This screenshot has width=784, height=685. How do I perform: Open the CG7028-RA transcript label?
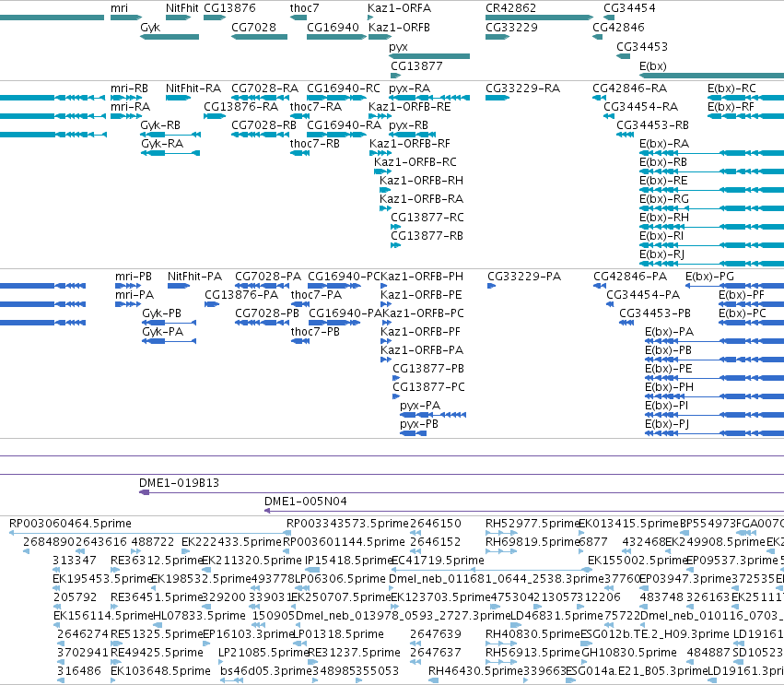(264, 89)
